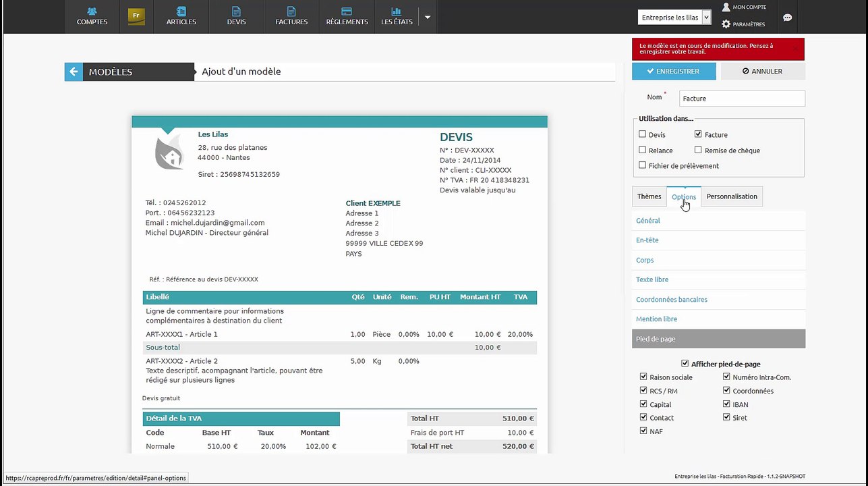Switch to the Thèmes tab
Viewport: 868px width, 486px height.
pyautogui.click(x=649, y=196)
